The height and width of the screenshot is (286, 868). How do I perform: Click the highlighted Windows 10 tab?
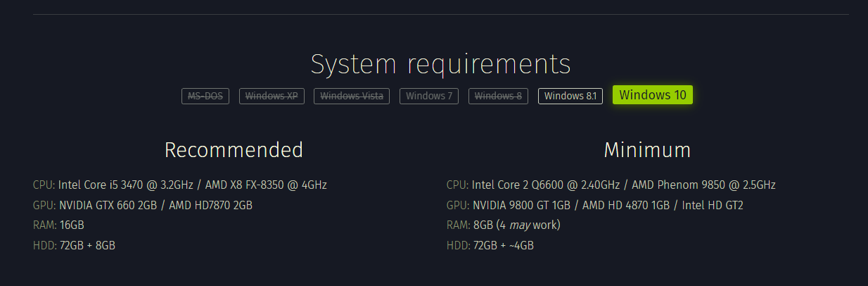(653, 95)
